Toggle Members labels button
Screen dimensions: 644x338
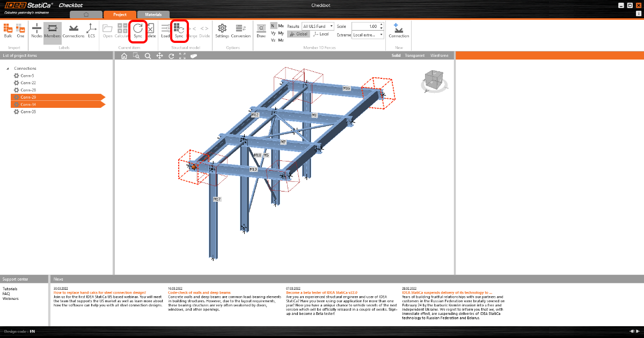53,30
